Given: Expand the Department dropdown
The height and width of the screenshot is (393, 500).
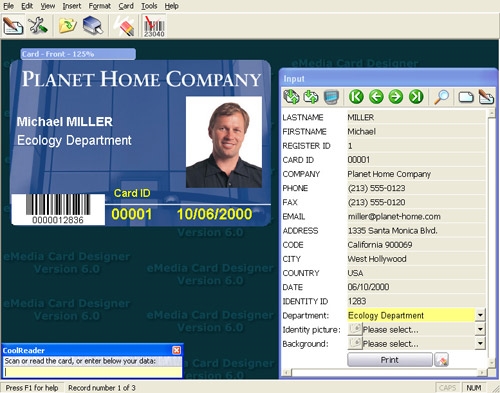Looking at the screenshot, I should (x=480, y=315).
